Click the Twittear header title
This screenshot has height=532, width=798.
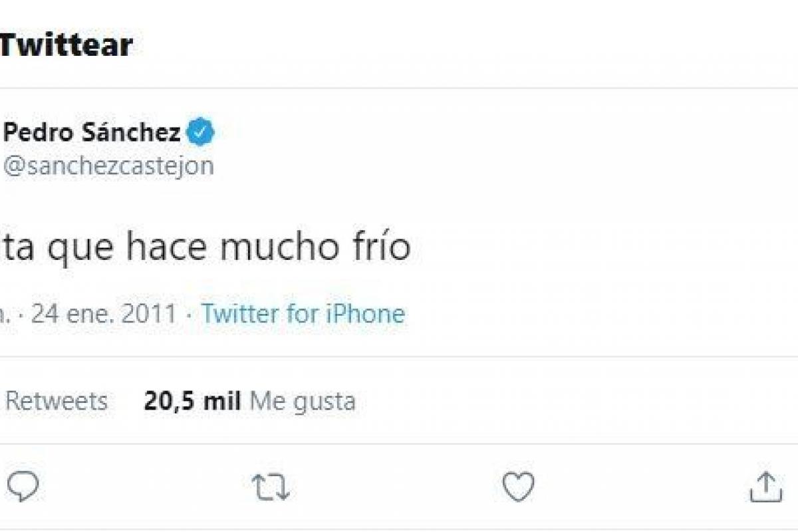(66, 45)
